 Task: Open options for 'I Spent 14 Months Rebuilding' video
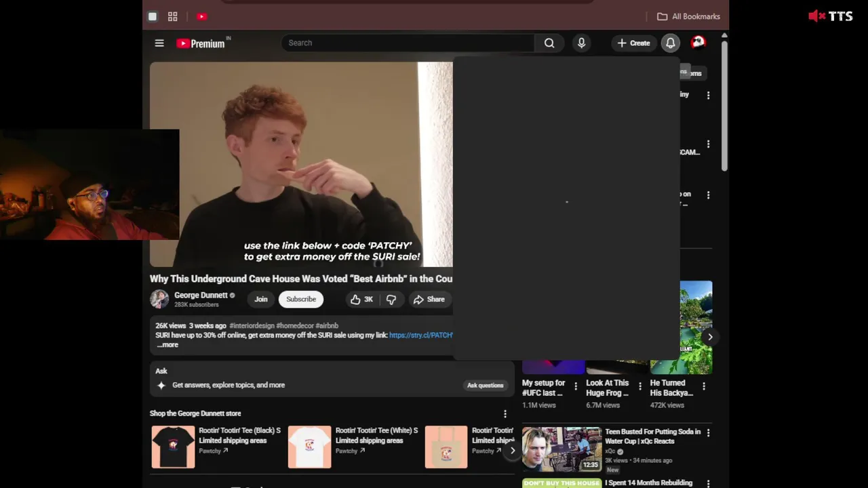(x=708, y=483)
